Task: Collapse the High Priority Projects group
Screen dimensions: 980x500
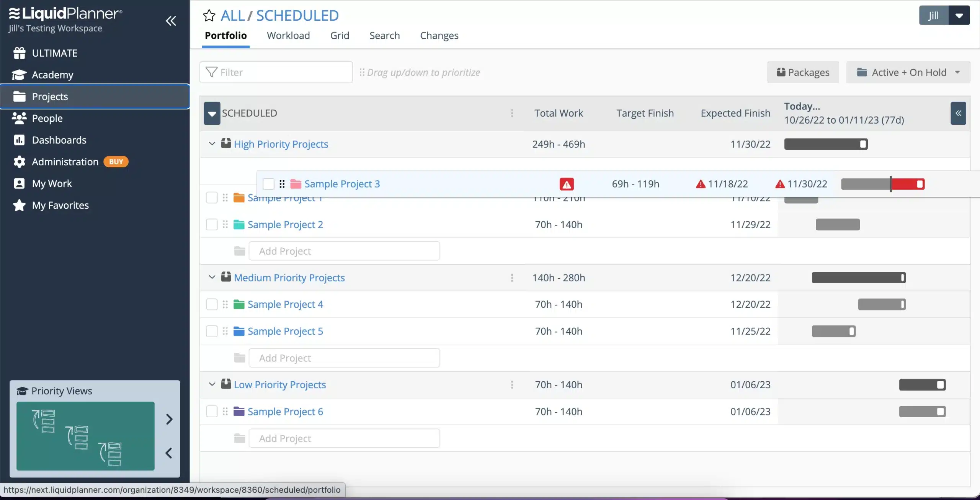Action: click(212, 144)
